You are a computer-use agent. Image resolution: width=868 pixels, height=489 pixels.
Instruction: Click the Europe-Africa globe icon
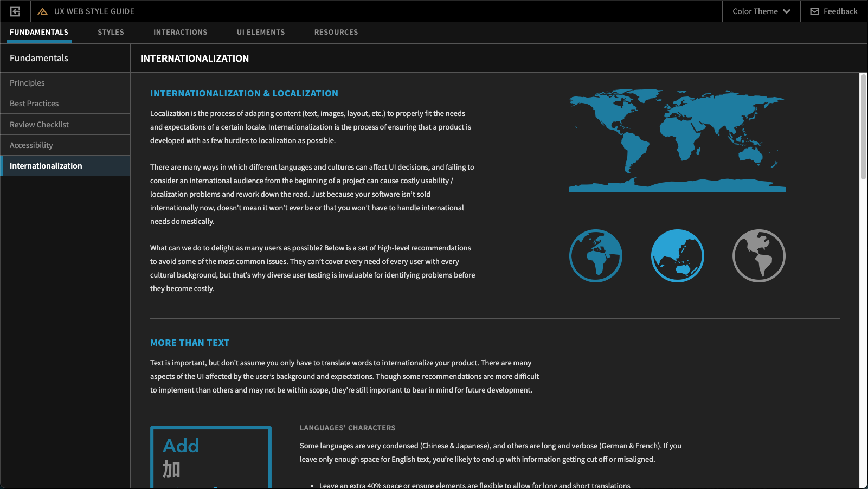click(x=595, y=255)
